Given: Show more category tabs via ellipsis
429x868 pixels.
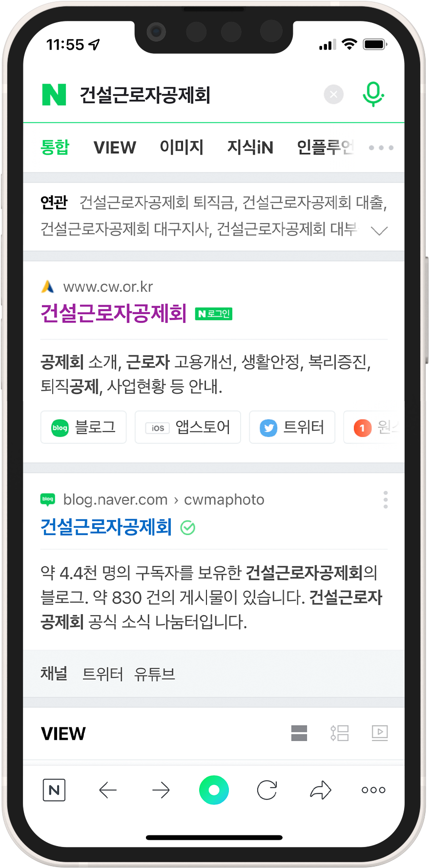Looking at the screenshot, I should (381, 147).
